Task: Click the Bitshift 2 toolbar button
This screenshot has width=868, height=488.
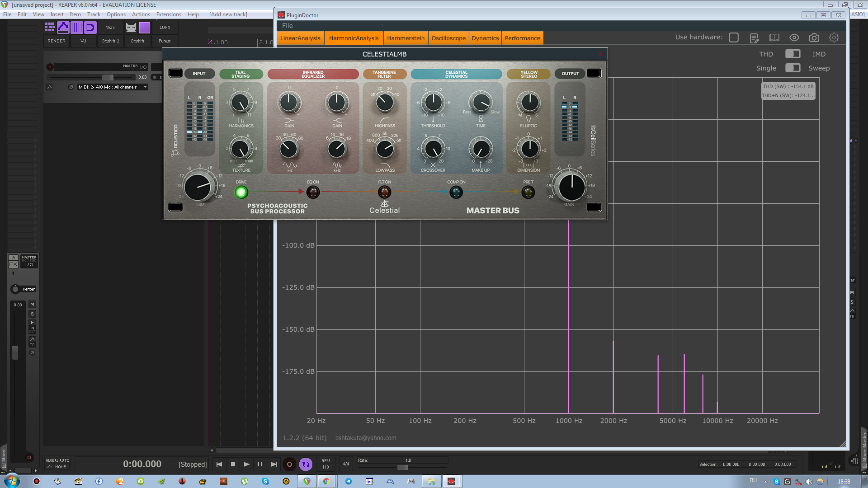Action: [x=111, y=41]
